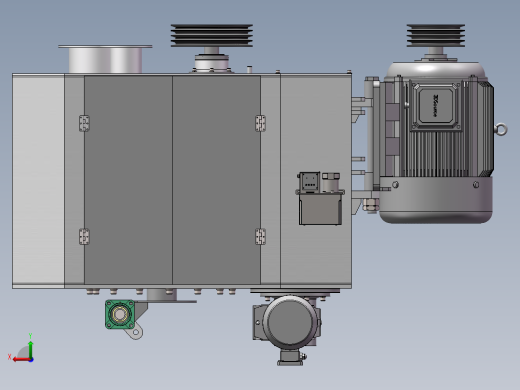This screenshot has width=520, height=390.
Task: Select the right gray side panel of the enclosure
Action: point(316,180)
